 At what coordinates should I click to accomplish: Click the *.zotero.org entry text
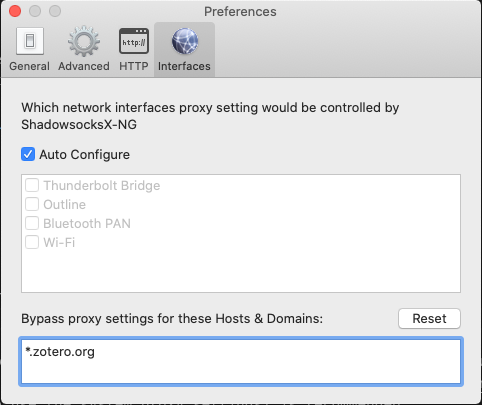point(60,352)
